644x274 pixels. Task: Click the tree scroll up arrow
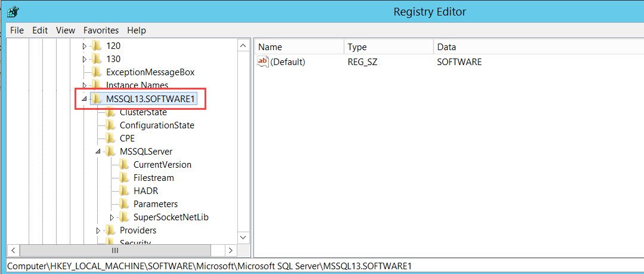(243, 45)
